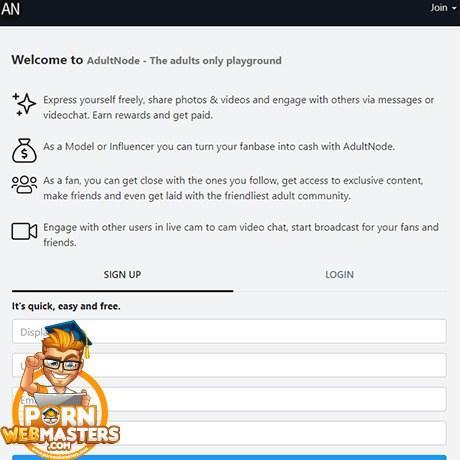Screen dimensions: 460x460
Task: Click the group of people icon
Action: [24, 184]
